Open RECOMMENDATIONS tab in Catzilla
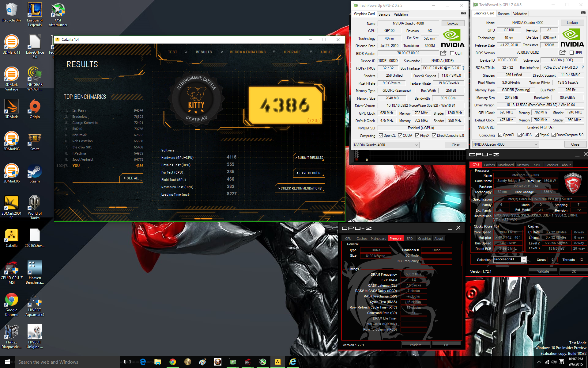 click(248, 52)
